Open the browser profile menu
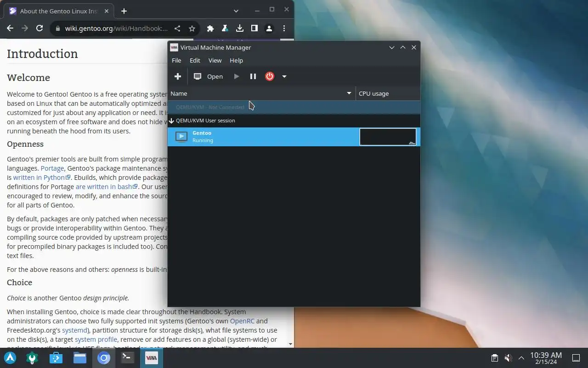This screenshot has width=588, height=368. (x=269, y=29)
